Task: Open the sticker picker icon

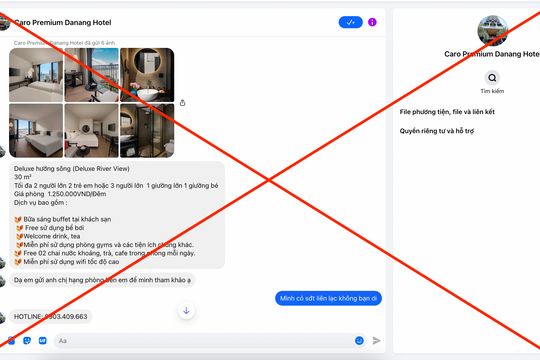Action: click(27, 341)
